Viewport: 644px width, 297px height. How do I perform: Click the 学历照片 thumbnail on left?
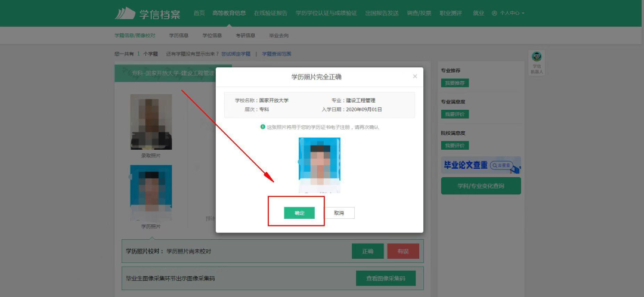click(151, 193)
